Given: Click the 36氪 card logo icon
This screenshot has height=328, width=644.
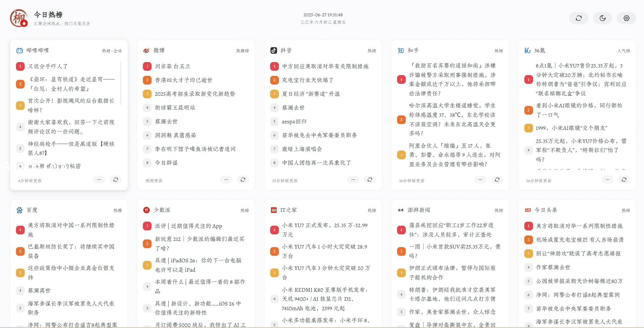Looking at the screenshot, I should [x=528, y=50].
